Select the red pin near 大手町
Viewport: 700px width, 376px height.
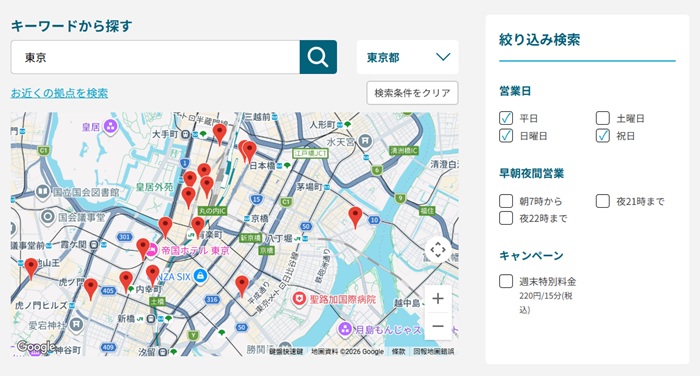(x=219, y=134)
